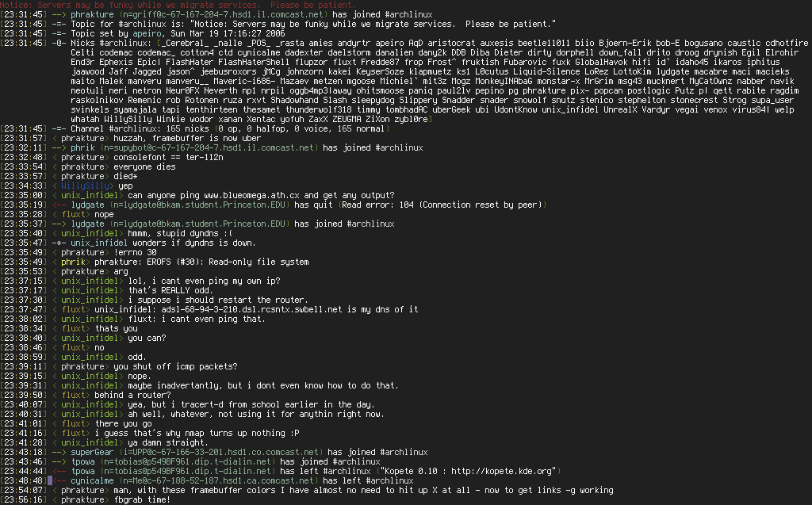Click the yellow phrik bot nick

(x=73, y=262)
